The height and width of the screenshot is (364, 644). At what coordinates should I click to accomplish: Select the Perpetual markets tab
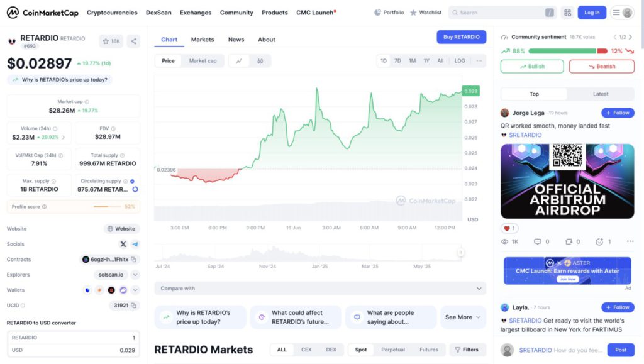coord(393,350)
